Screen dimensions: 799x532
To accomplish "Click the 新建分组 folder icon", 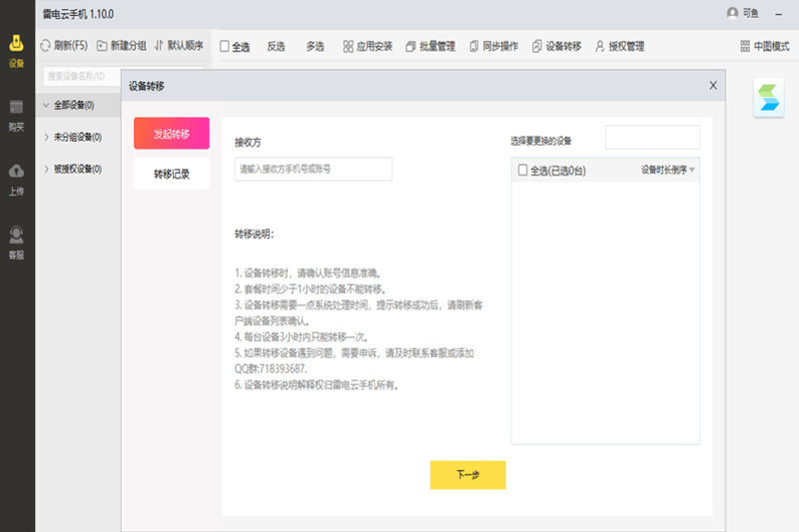I will pos(102,46).
